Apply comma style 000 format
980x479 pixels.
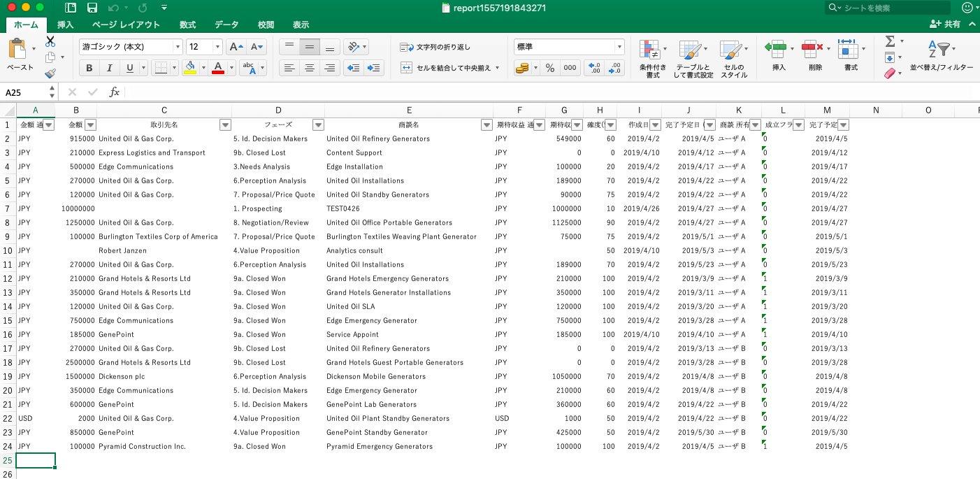pyautogui.click(x=570, y=68)
